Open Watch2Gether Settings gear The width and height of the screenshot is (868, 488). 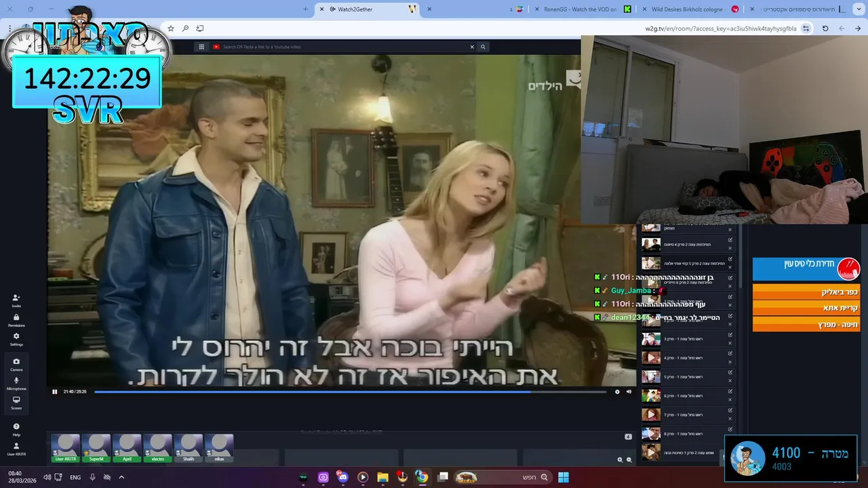point(16,339)
